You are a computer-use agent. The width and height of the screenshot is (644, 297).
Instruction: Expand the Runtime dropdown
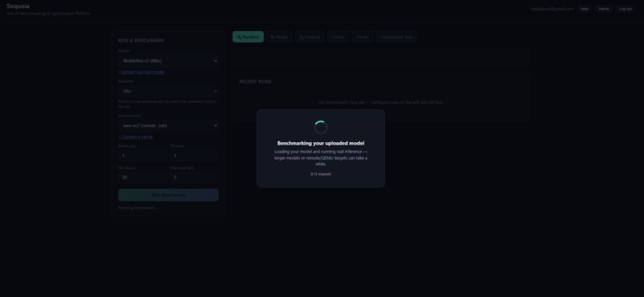[x=169, y=91]
